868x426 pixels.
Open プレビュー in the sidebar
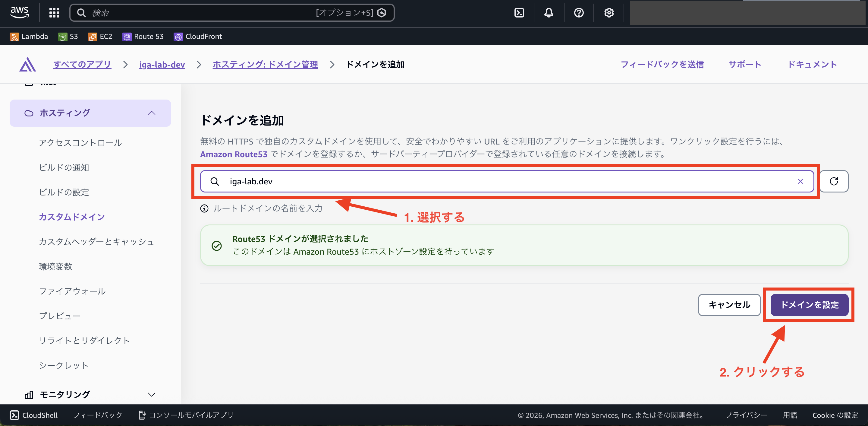tap(60, 316)
